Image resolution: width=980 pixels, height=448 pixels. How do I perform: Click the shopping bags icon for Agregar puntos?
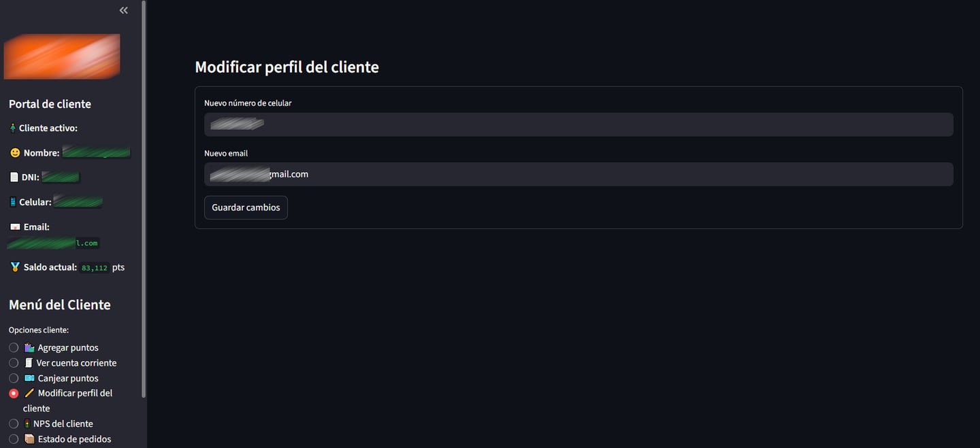(x=29, y=347)
